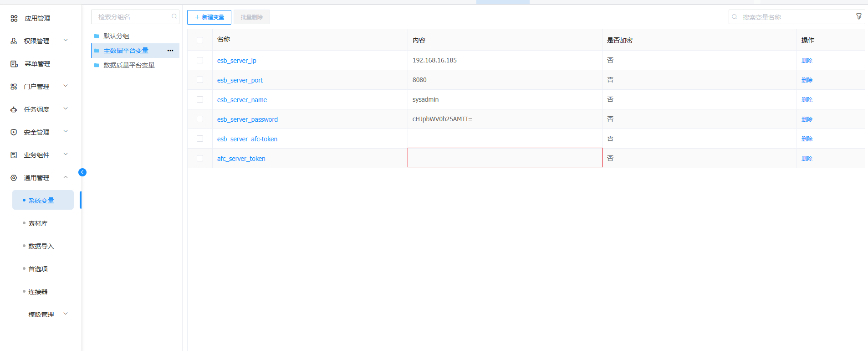Check the select-all checkbox in table header
This screenshot has width=868, height=351.
point(200,40)
